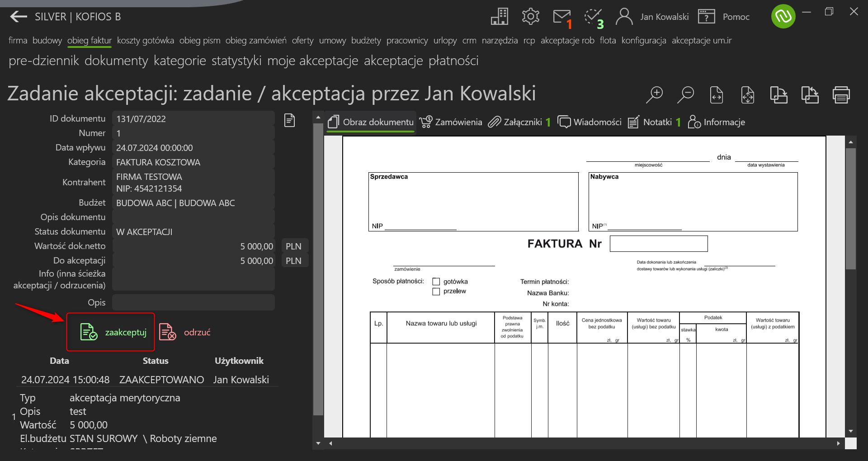868x461 pixels.
Task: Click the zaakceptuj document check icon
Action: 89,332
